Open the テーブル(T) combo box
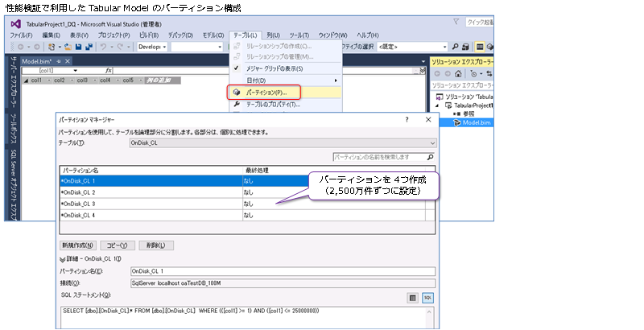The height and width of the screenshot is (330, 644). (x=283, y=143)
